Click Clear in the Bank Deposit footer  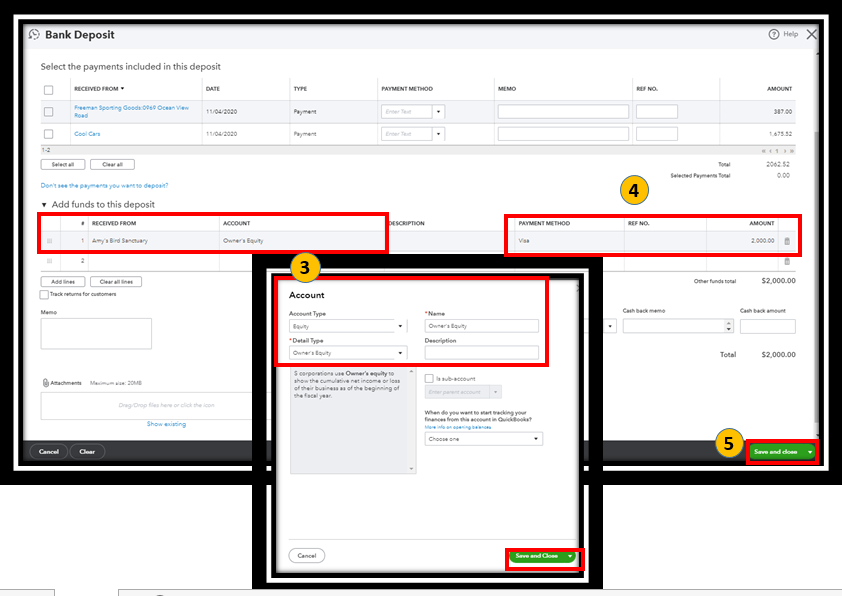87,452
